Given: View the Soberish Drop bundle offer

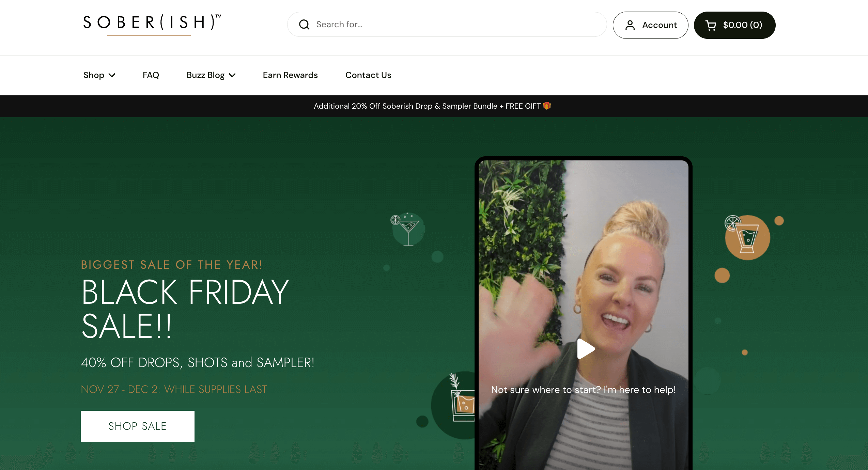Looking at the screenshot, I should click(432, 107).
